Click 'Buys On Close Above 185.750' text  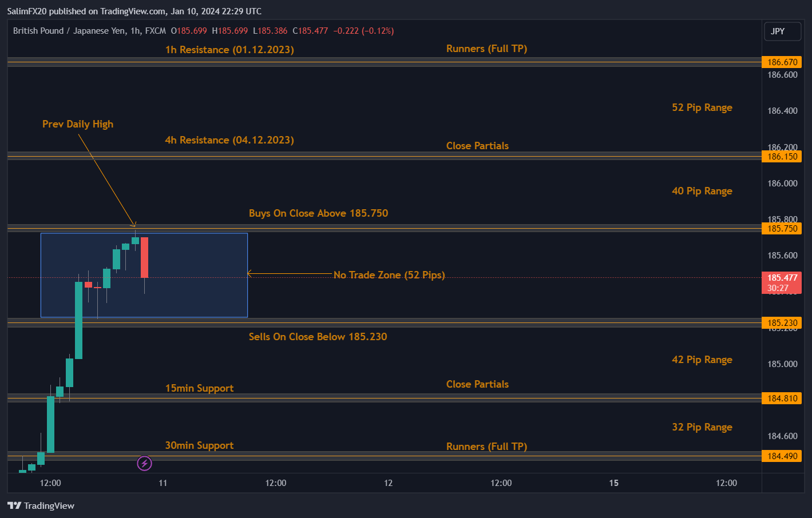[x=318, y=213]
